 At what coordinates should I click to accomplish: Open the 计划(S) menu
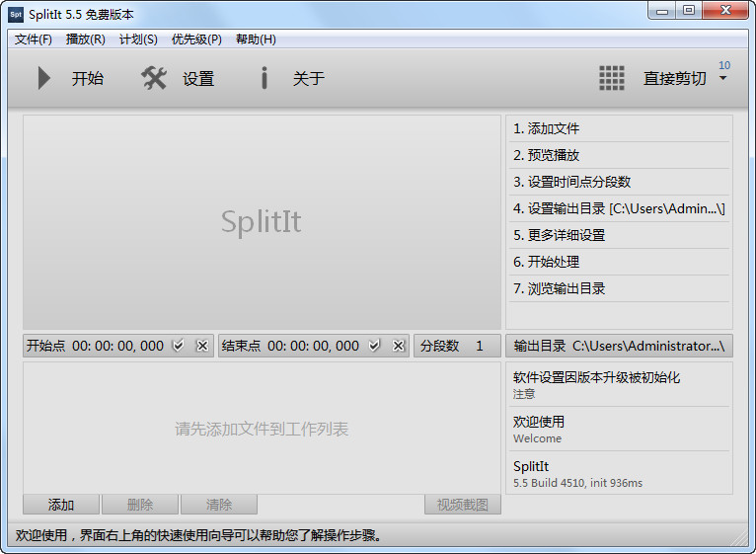tap(138, 40)
